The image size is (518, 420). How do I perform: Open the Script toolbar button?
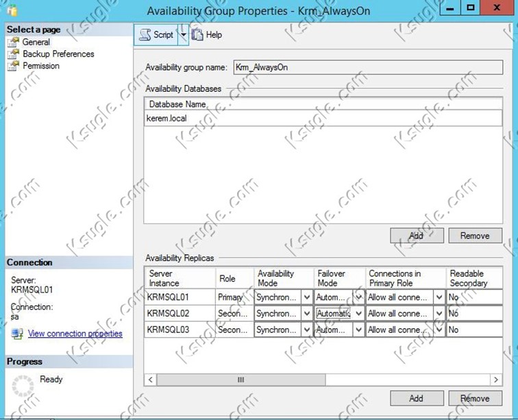click(x=156, y=35)
